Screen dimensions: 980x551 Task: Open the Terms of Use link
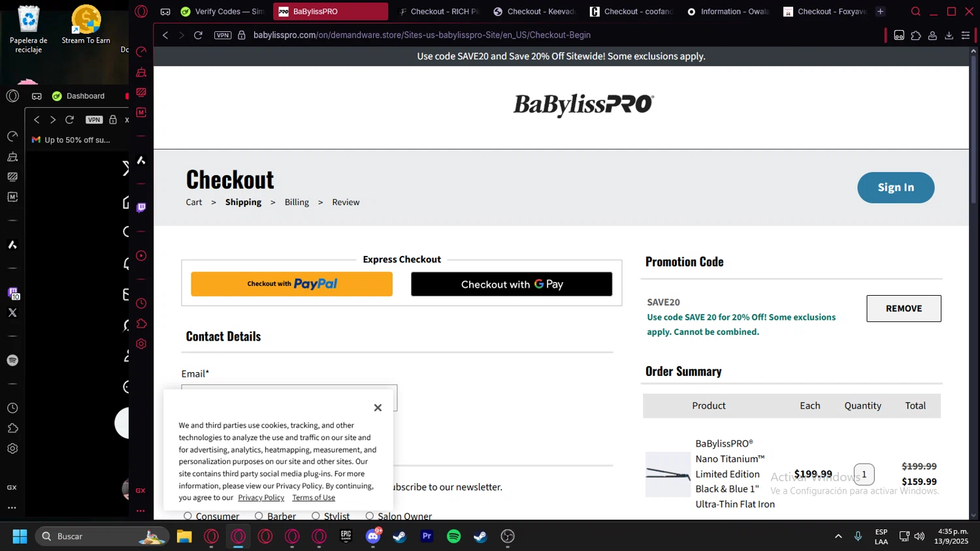click(314, 497)
